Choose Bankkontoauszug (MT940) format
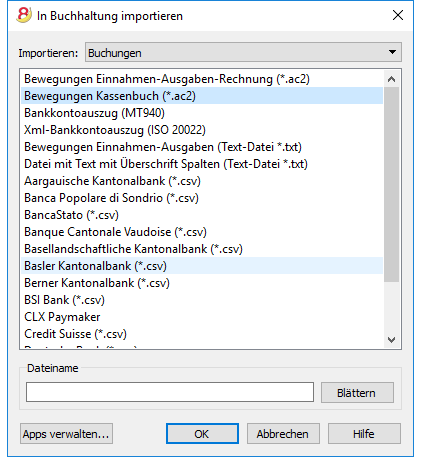421x464 pixels. click(x=202, y=113)
